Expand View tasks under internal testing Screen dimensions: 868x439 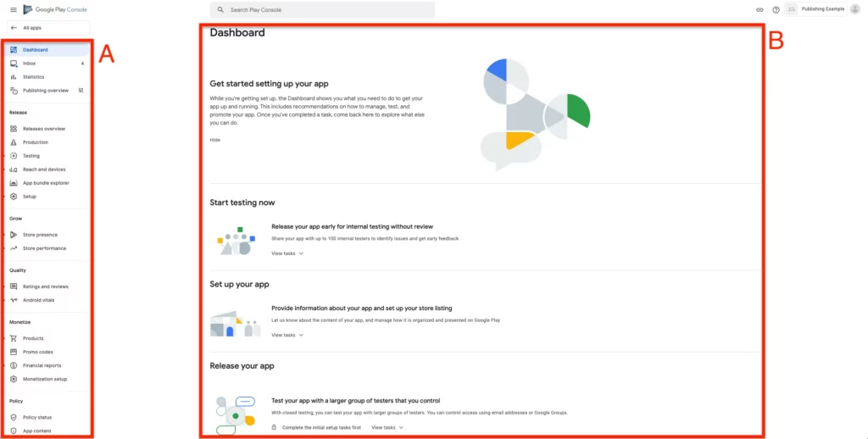[x=287, y=253]
